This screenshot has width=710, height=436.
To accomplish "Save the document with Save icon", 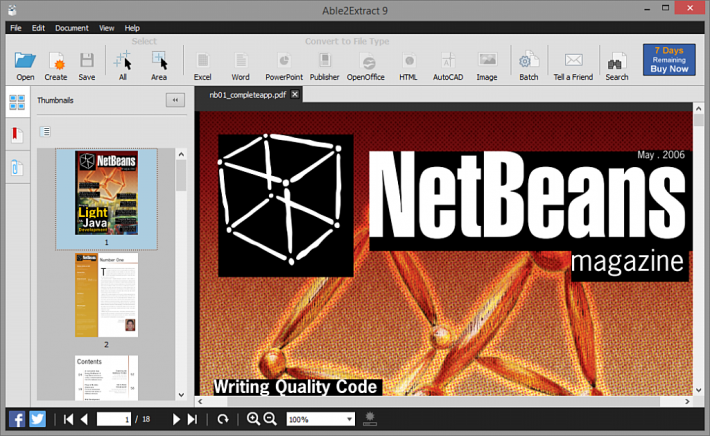I will [x=86, y=60].
